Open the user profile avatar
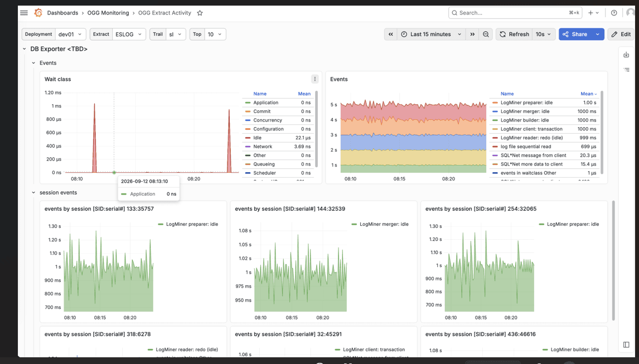639x364 pixels. tap(631, 13)
